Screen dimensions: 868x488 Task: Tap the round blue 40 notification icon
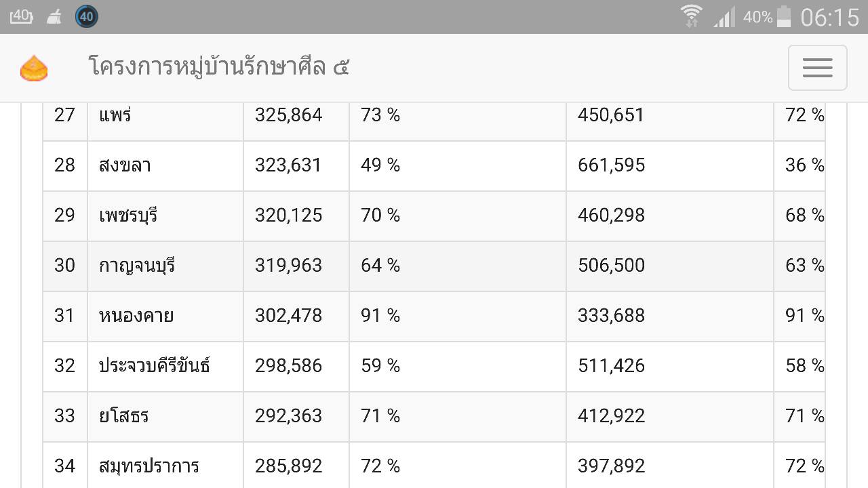(86, 16)
